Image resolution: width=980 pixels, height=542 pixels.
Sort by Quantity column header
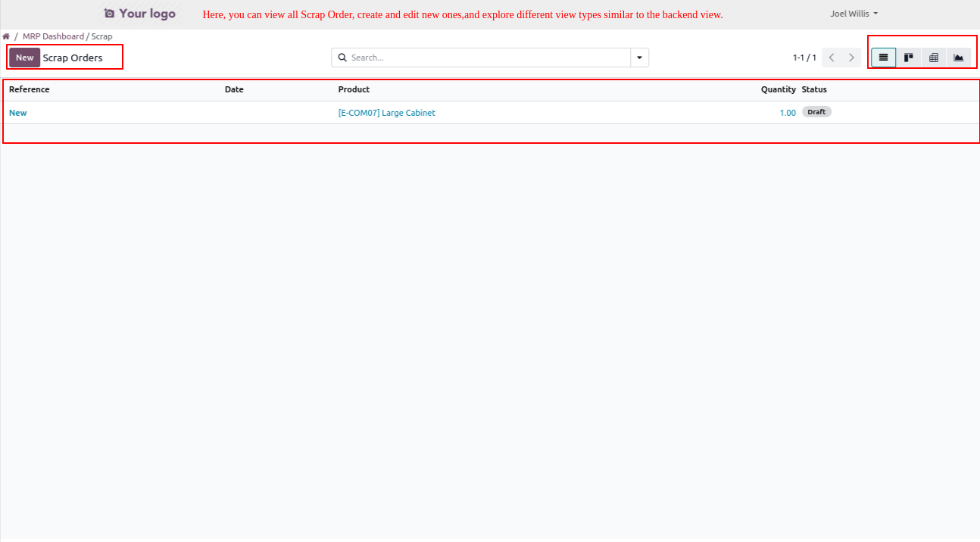pos(779,89)
